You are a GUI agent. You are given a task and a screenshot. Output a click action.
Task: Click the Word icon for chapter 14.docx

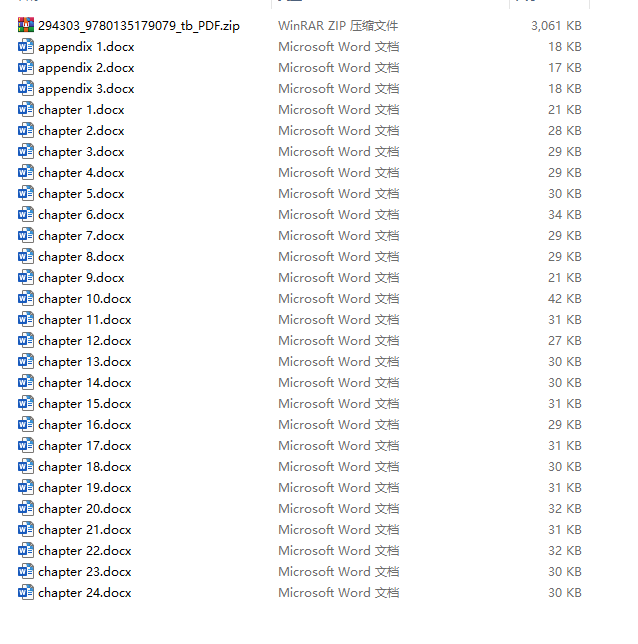[26, 382]
